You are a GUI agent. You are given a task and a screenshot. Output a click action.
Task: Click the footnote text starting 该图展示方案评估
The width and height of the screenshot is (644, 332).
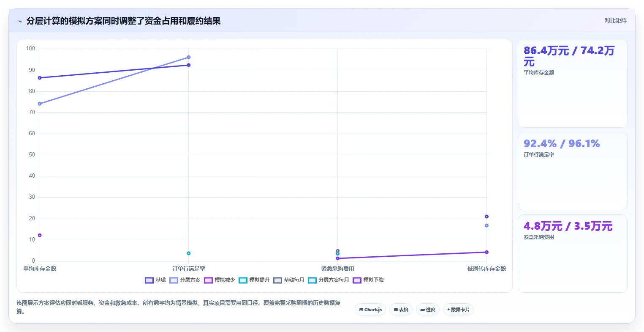point(179,307)
